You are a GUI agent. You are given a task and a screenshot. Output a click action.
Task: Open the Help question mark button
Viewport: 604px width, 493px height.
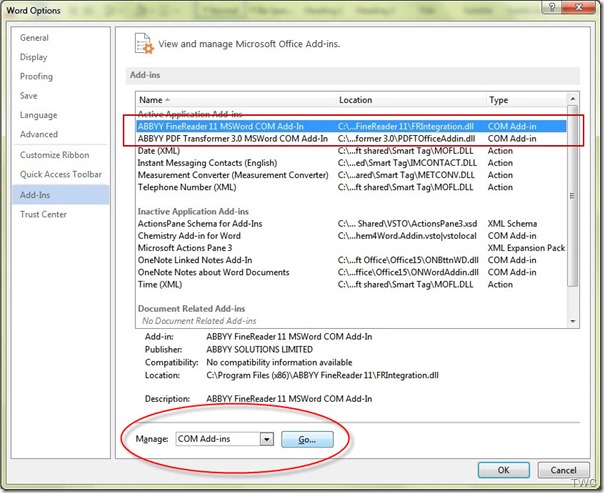pyautogui.click(x=552, y=7)
